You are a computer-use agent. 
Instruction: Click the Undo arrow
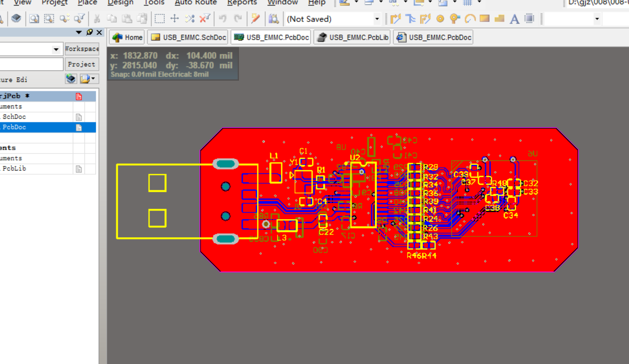(x=223, y=19)
